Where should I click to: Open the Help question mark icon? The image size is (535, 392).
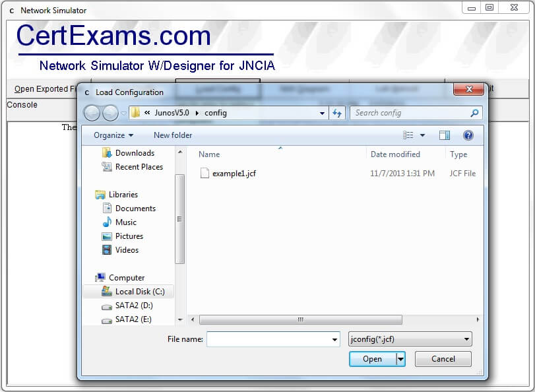[x=468, y=135]
